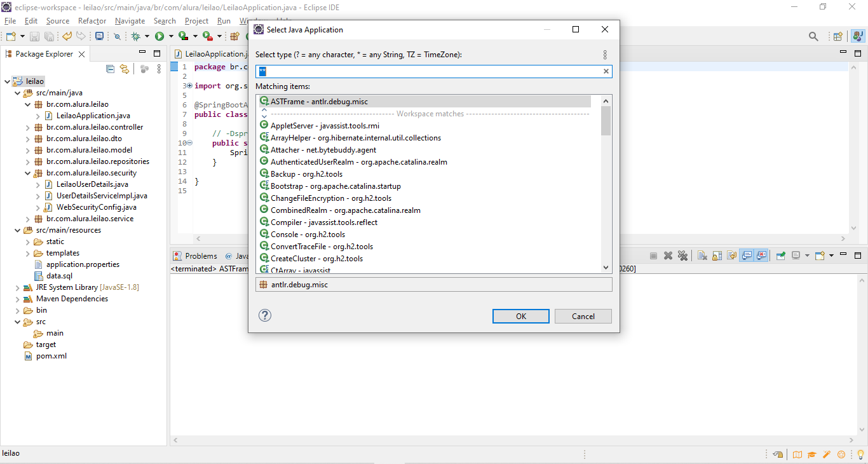Collapse the leilao project node
Screen dimensions: 868x464
pyautogui.click(x=7, y=81)
